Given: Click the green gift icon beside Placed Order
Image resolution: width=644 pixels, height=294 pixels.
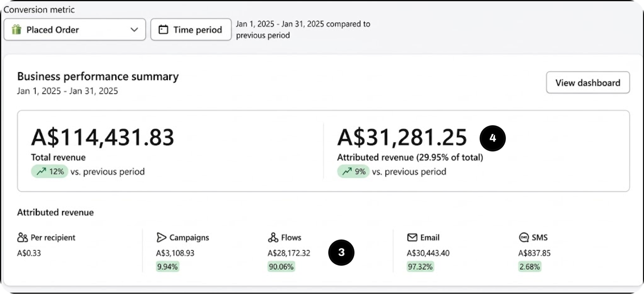Looking at the screenshot, I should (x=16, y=30).
